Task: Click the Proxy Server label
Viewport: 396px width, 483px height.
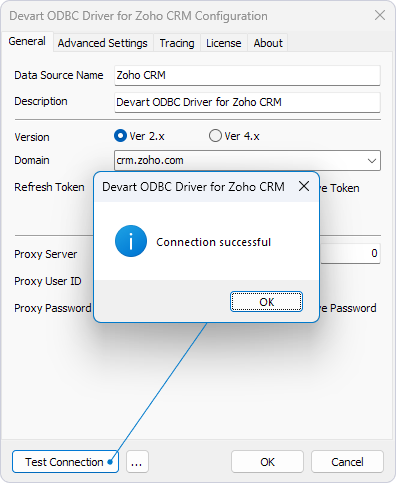Action: pyautogui.click(x=46, y=254)
